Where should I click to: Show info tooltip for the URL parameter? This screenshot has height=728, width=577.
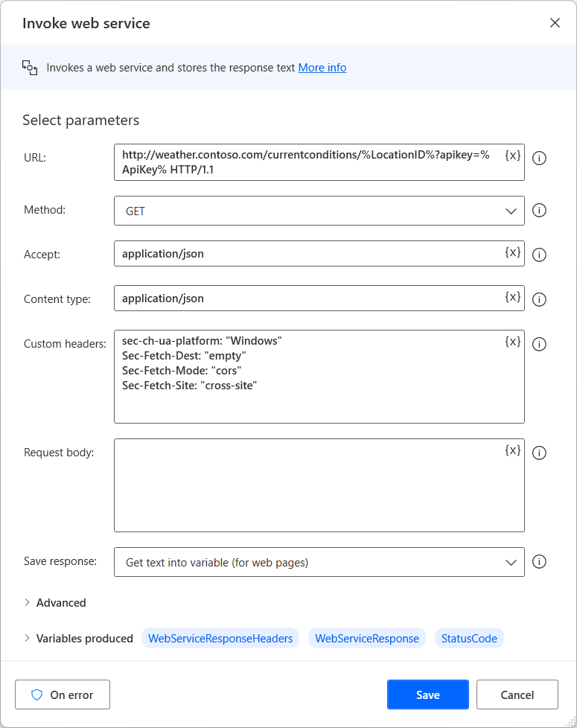click(540, 159)
